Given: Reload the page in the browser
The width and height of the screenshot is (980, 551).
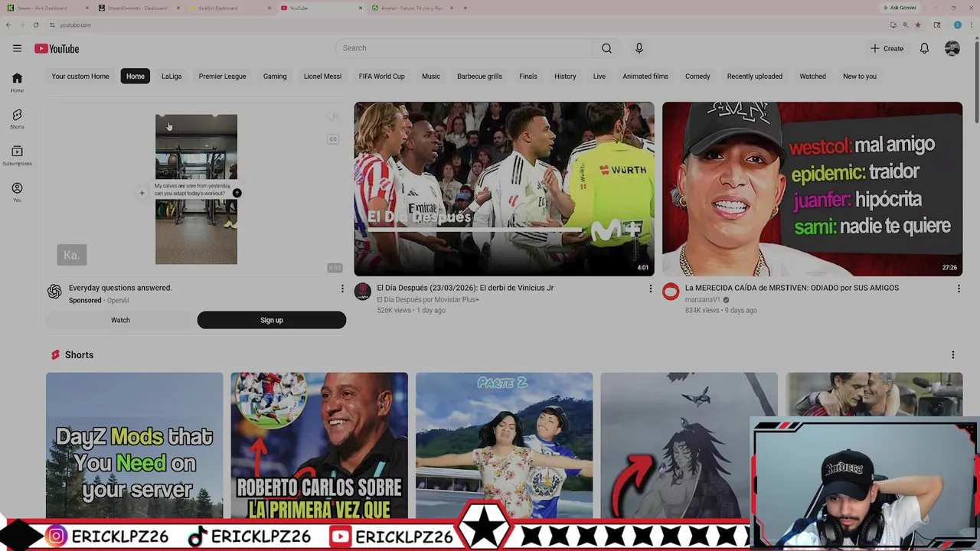Looking at the screenshot, I should (36, 24).
